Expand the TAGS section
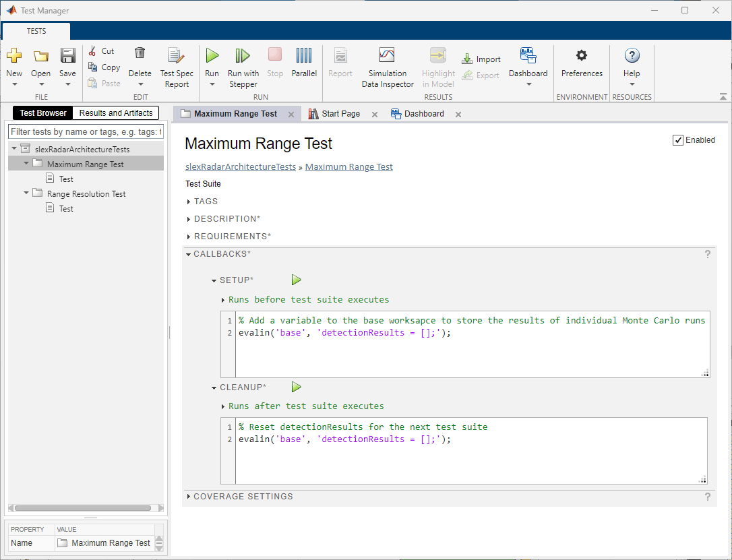This screenshot has height=560, width=732. tap(189, 201)
